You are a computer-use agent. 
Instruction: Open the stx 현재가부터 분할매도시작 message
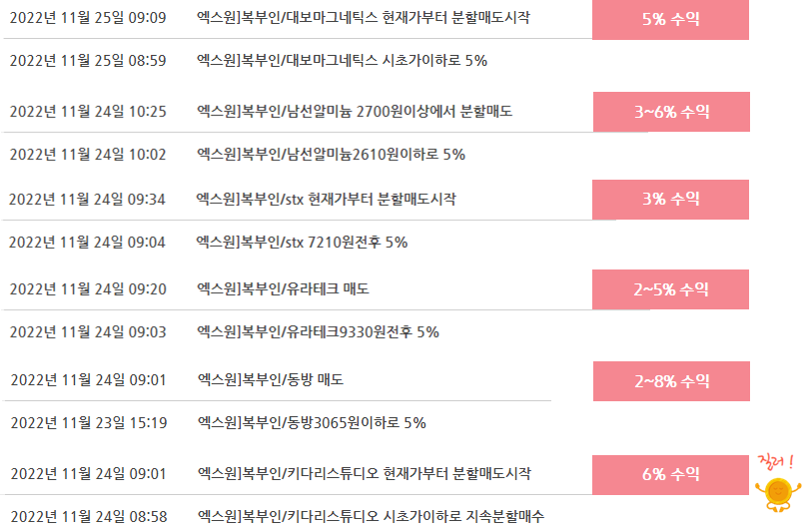(326, 200)
